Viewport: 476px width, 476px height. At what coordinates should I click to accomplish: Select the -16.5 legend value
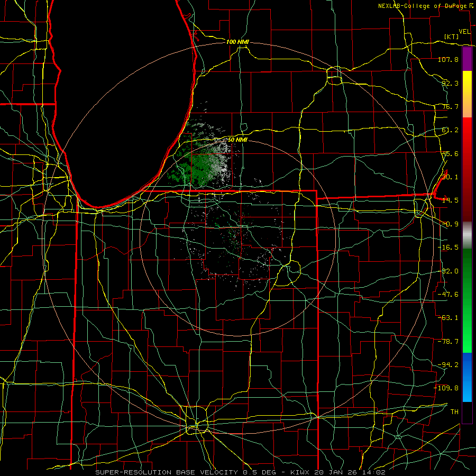[448, 248]
